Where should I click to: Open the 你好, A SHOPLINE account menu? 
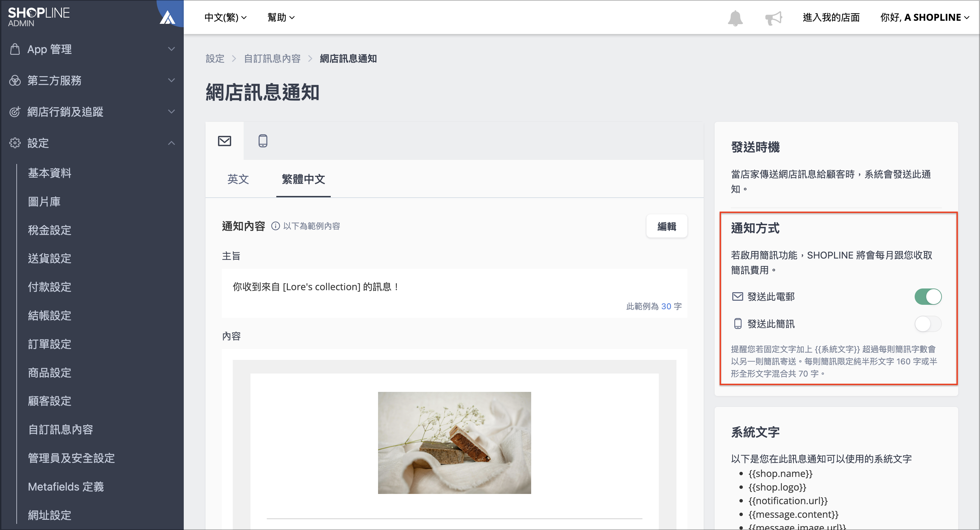925,17
